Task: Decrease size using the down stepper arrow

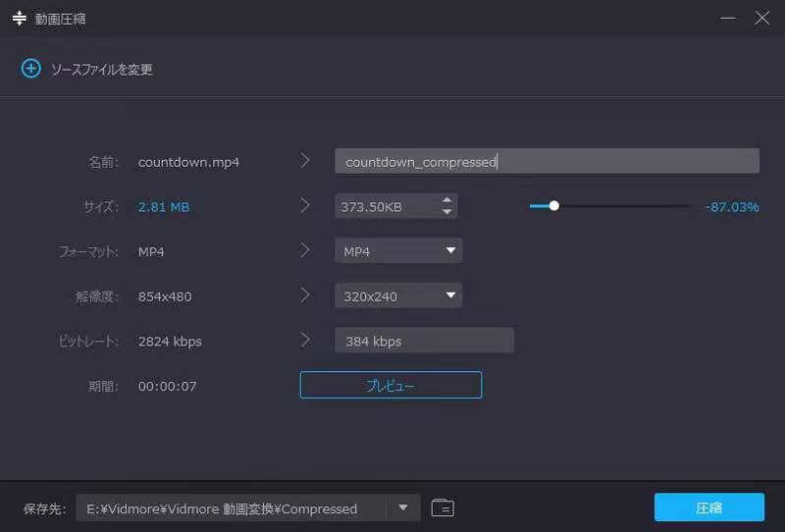Action: coord(446,212)
